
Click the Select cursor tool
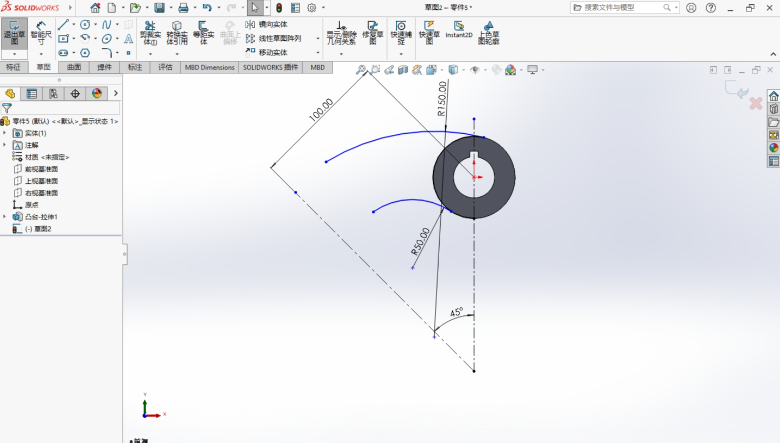point(255,7)
